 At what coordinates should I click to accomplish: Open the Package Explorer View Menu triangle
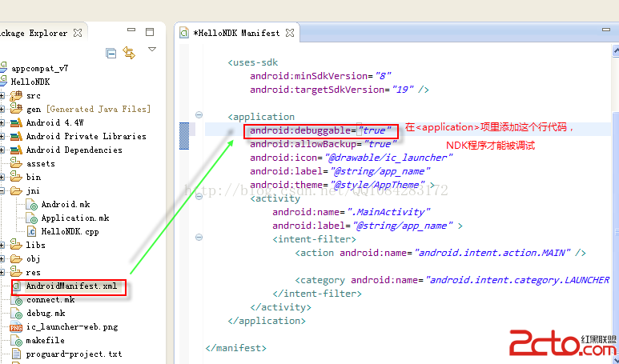coord(152,50)
